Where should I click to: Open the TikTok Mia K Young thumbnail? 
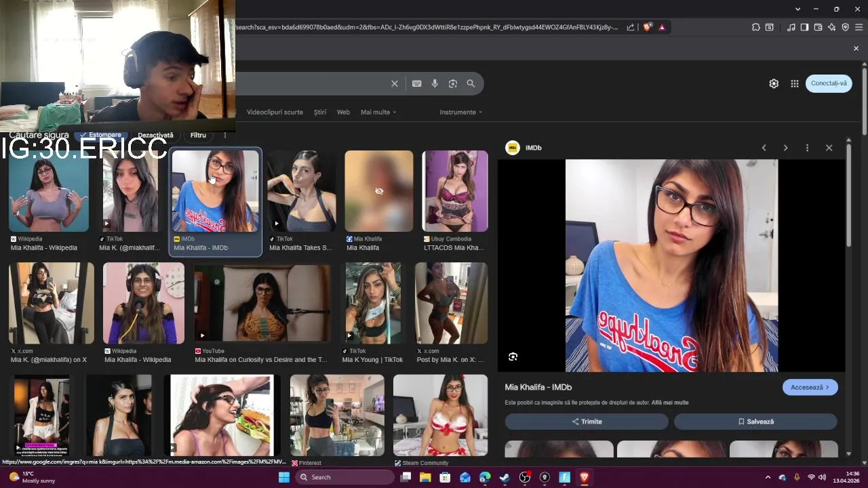pos(373,302)
